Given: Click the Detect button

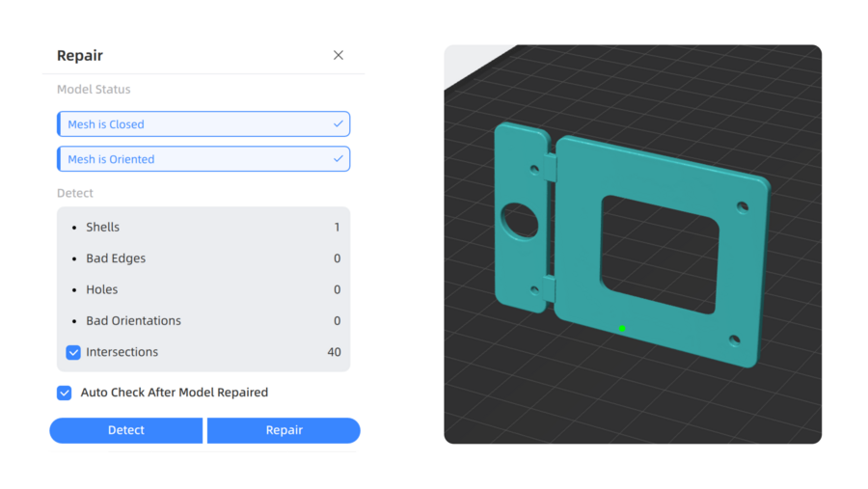Looking at the screenshot, I should coord(126,430).
